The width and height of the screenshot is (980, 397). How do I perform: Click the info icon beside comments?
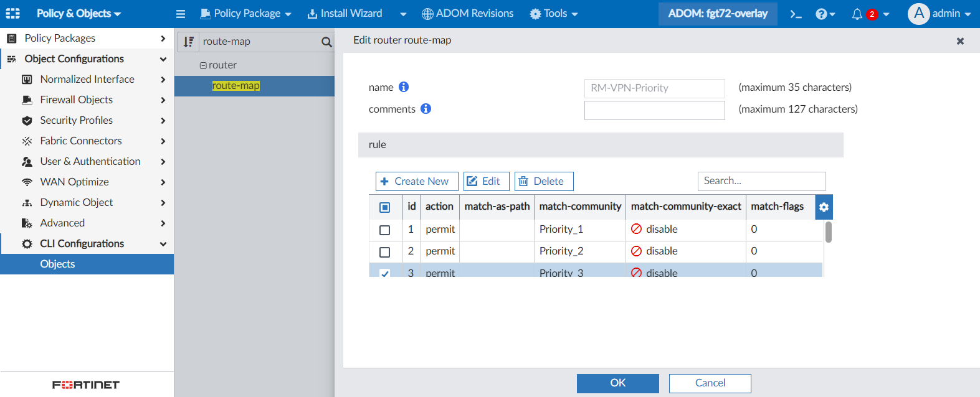(426, 109)
